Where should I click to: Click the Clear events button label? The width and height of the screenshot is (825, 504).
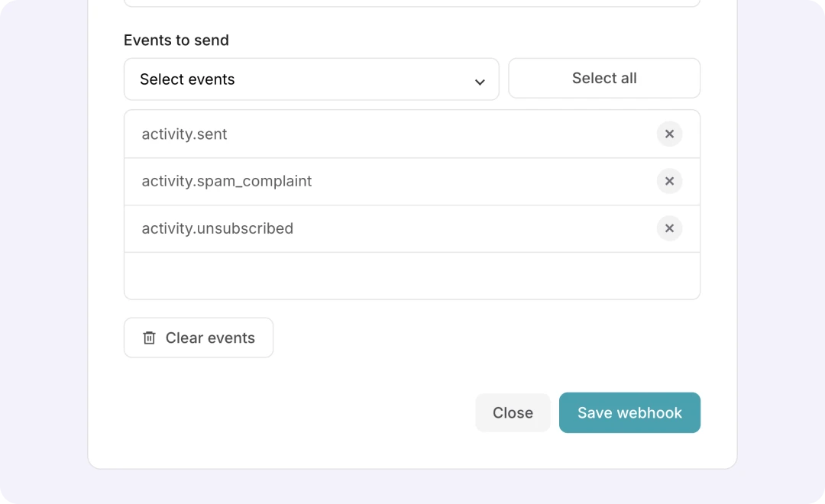click(210, 338)
